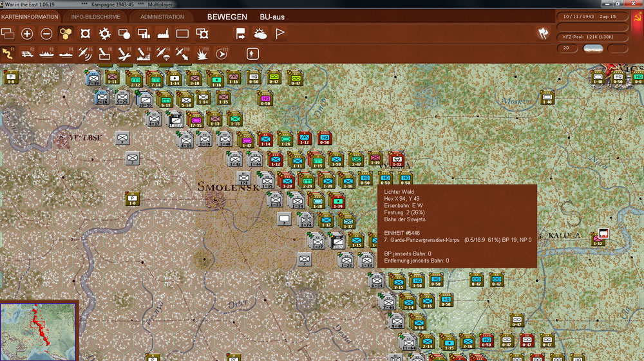The image size is (644, 361).
Task: Click the BEWEGEN mode label
Action: [x=227, y=17]
